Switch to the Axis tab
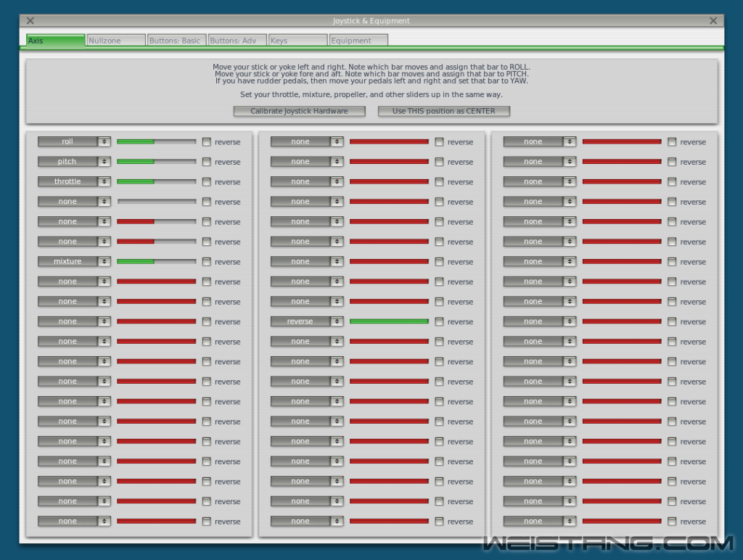 pos(56,41)
